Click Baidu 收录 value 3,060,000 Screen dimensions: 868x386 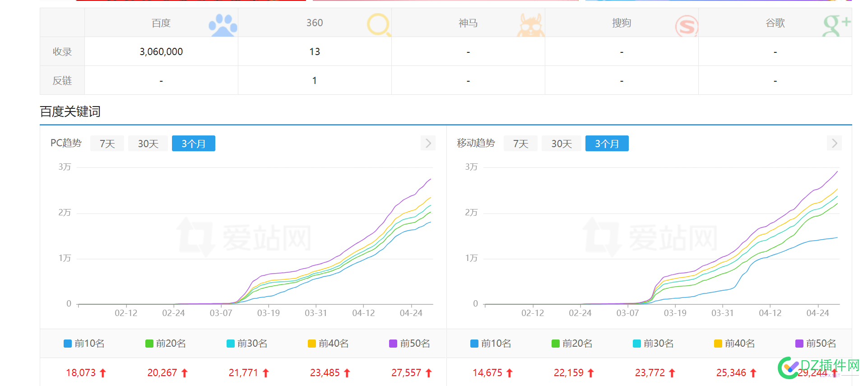click(161, 52)
